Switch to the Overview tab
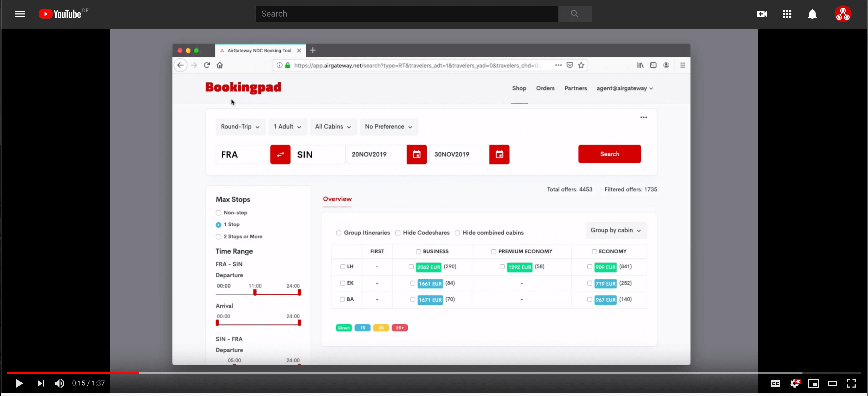 (337, 199)
